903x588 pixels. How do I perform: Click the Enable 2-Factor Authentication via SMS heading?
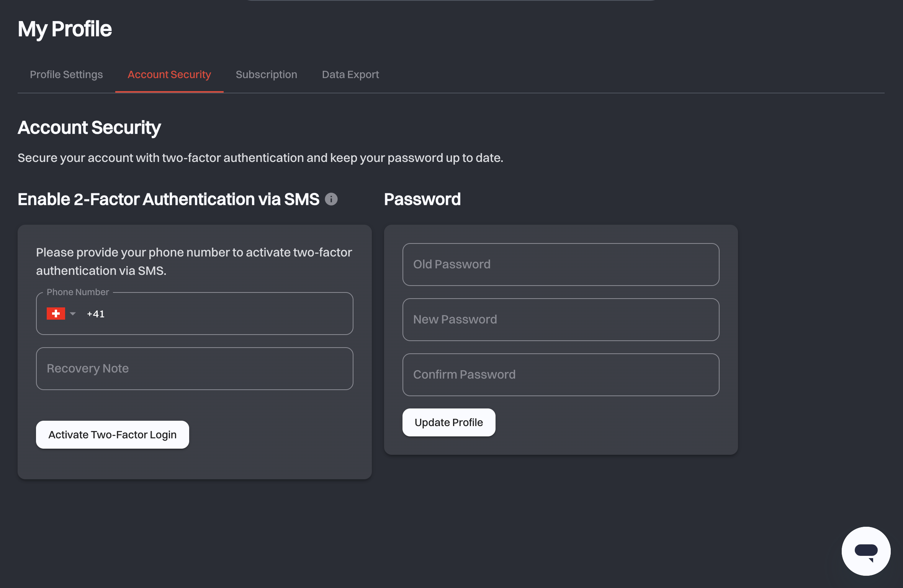tap(168, 199)
